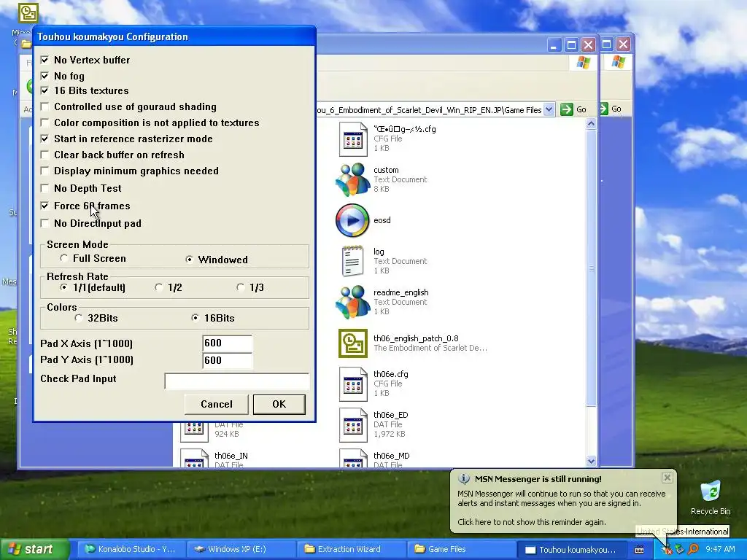Toggle the Force 60 frames checkbox
The height and width of the screenshot is (560, 747).
pos(44,206)
